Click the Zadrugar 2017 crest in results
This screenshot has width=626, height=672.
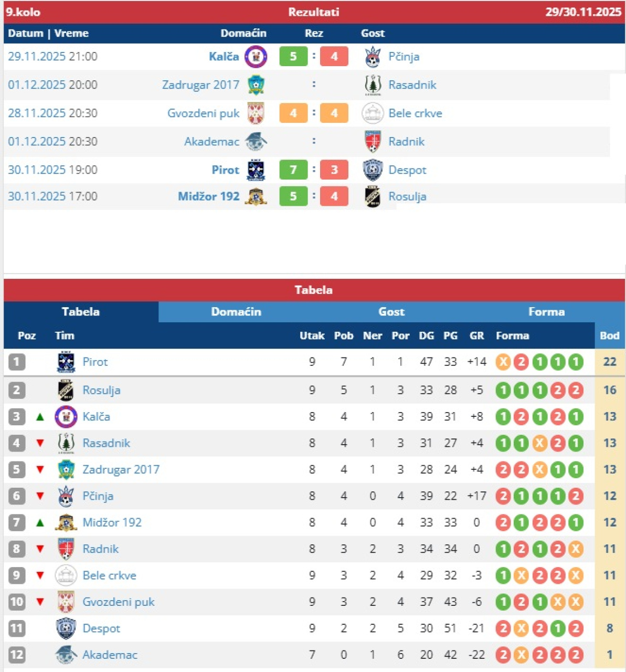tap(256, 85)
